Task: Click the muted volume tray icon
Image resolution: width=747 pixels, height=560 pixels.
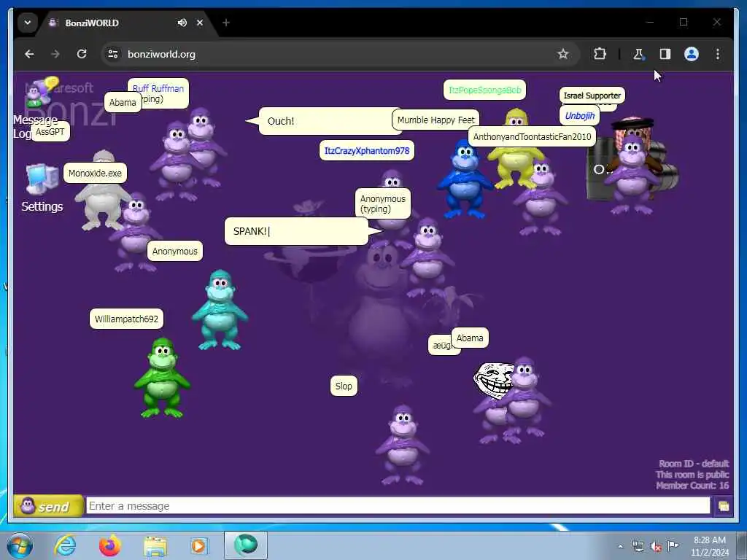Action: tap(656, 546)
